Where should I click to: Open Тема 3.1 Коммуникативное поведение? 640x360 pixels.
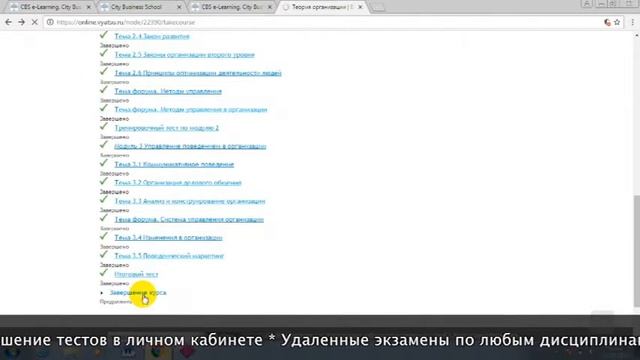coord(174,164)
